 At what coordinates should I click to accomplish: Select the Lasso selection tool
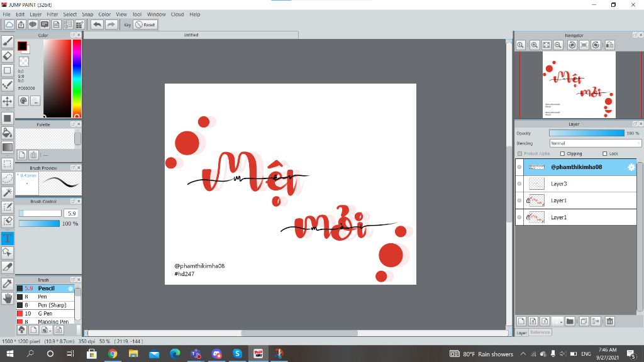pyautogui.click(x=8, y=178)
